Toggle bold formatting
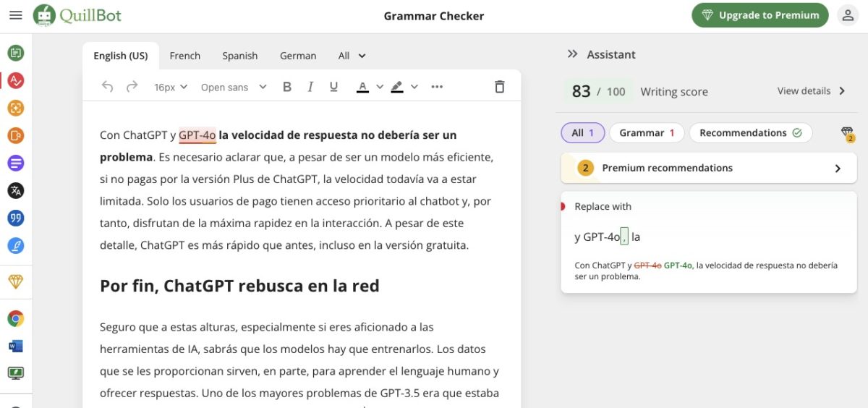This screenshot has height=408, width=868. (x=287, y=87)
